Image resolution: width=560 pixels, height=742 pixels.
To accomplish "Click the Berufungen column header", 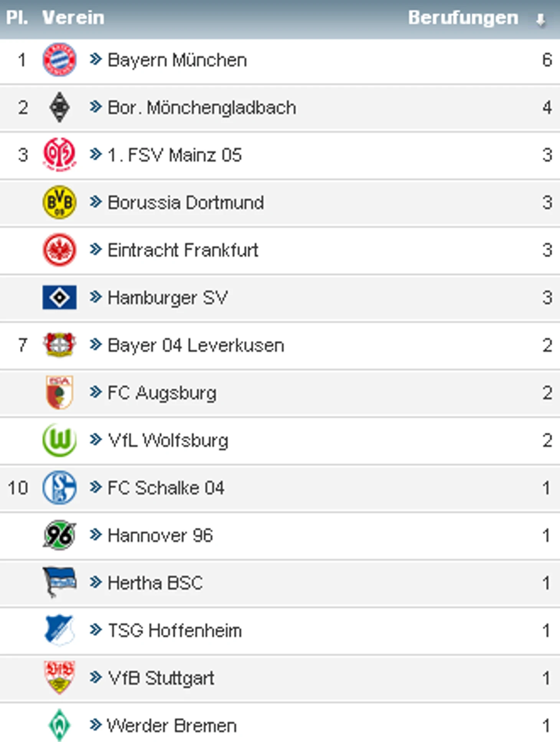I will (463, 18).
